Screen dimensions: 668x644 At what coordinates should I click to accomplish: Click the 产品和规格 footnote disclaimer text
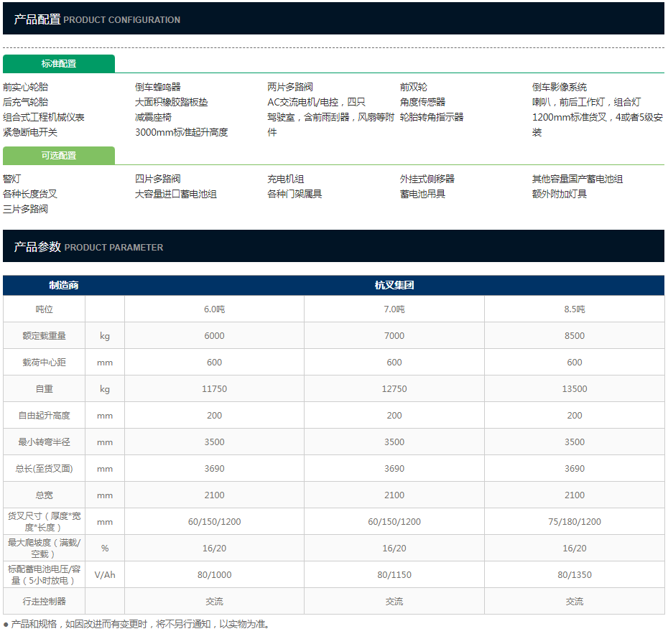point(136,625)
